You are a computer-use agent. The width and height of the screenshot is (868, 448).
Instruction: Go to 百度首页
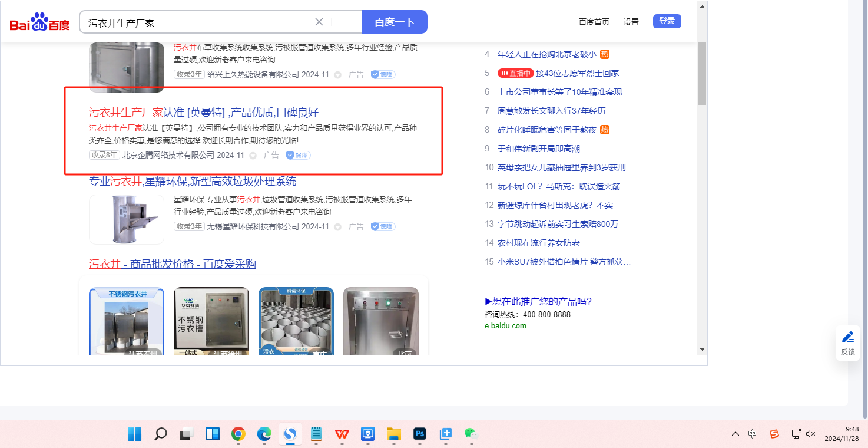pyautogui.click(x=594, y=22)
